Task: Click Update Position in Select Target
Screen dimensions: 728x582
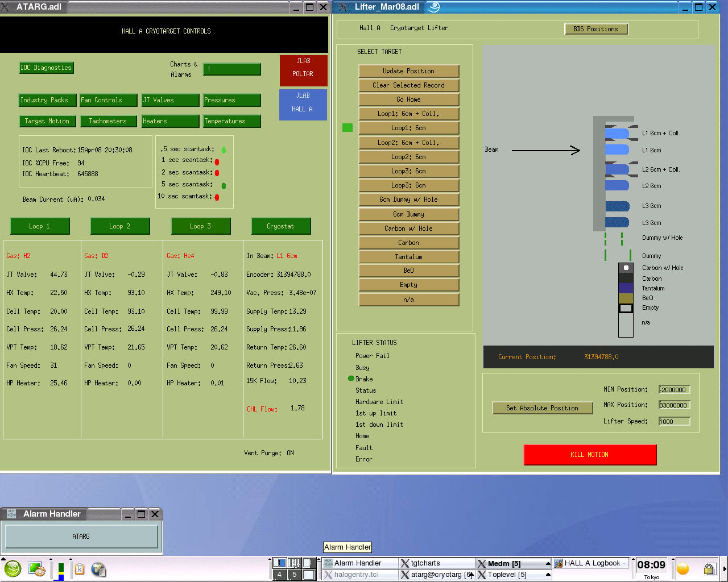Action: (x=409, y=71)
